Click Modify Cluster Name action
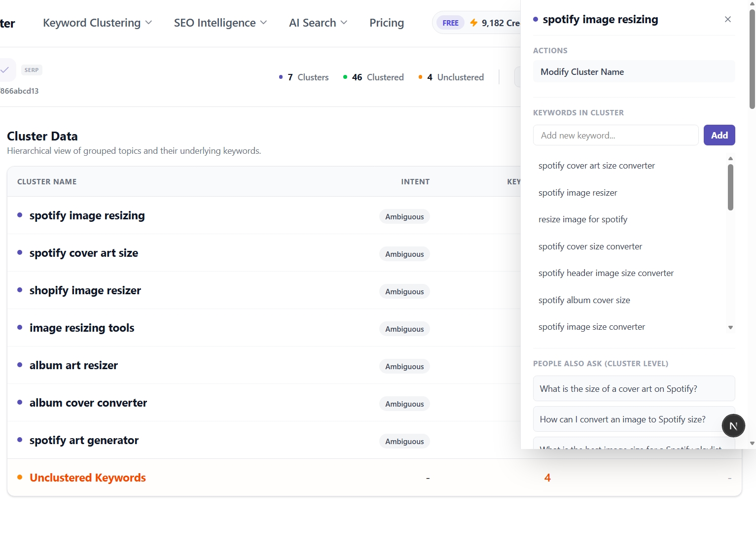Image resolution: width=756 pixels, height=554 pixels. [x=634, y=72]
